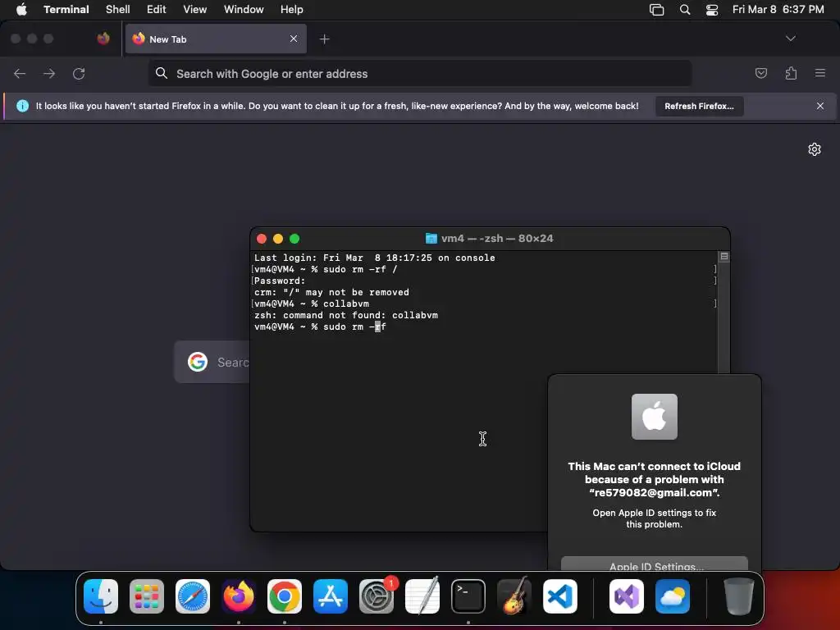Click the zsh command not found line
The width and height of the screenshot is (840, 630).
[x=346, y=315]
